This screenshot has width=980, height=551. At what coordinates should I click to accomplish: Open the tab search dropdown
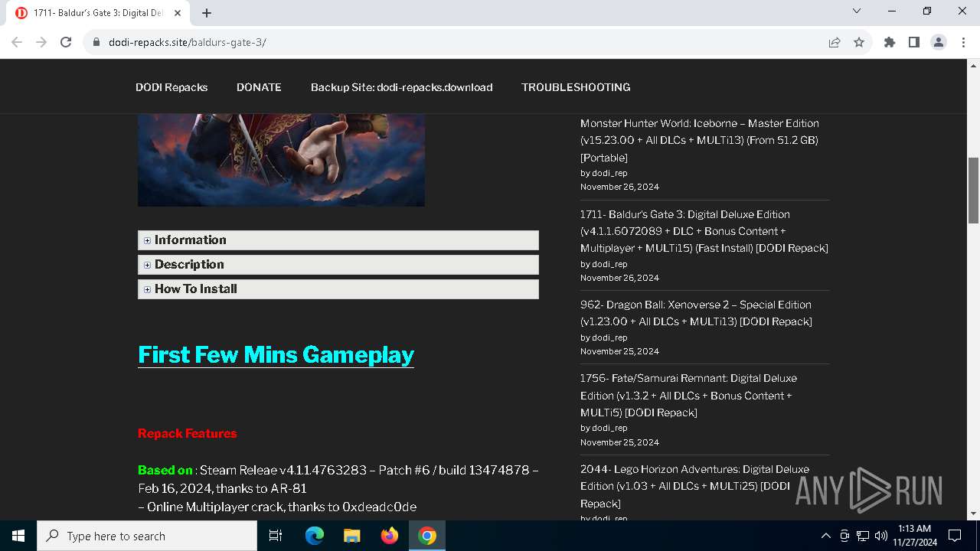pos(857,11)
